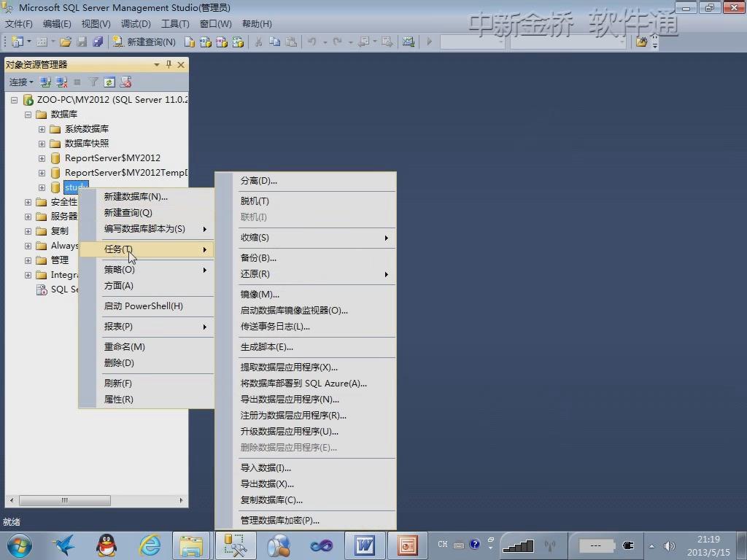Choose 新建数据库(N)... from context menu
747x560 pixels.
pos(147,197)
